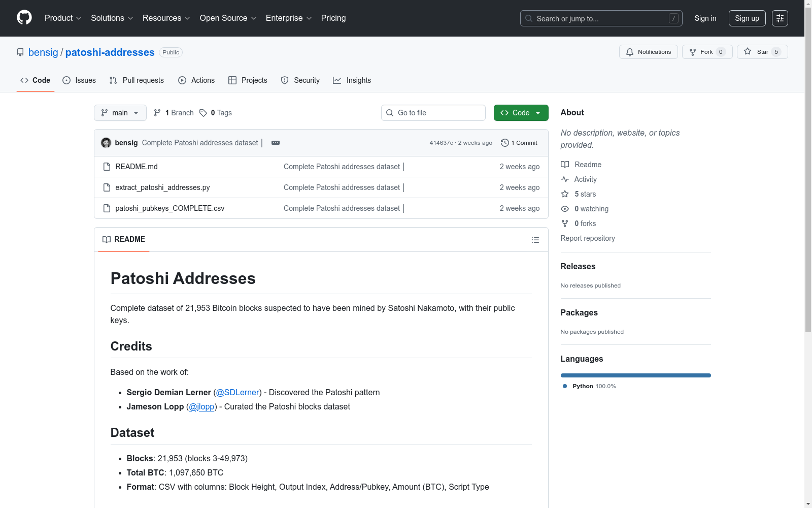
Task: Open the global navigation menu icon
Action: (x=780, y=18)
